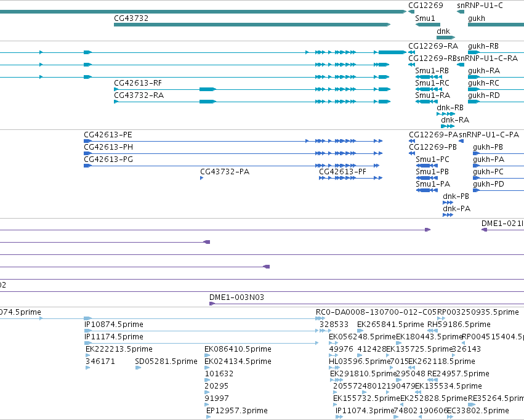Click the dnk-PA protein
The height and width of the screenshot is (420, 524).
[456, 209]
